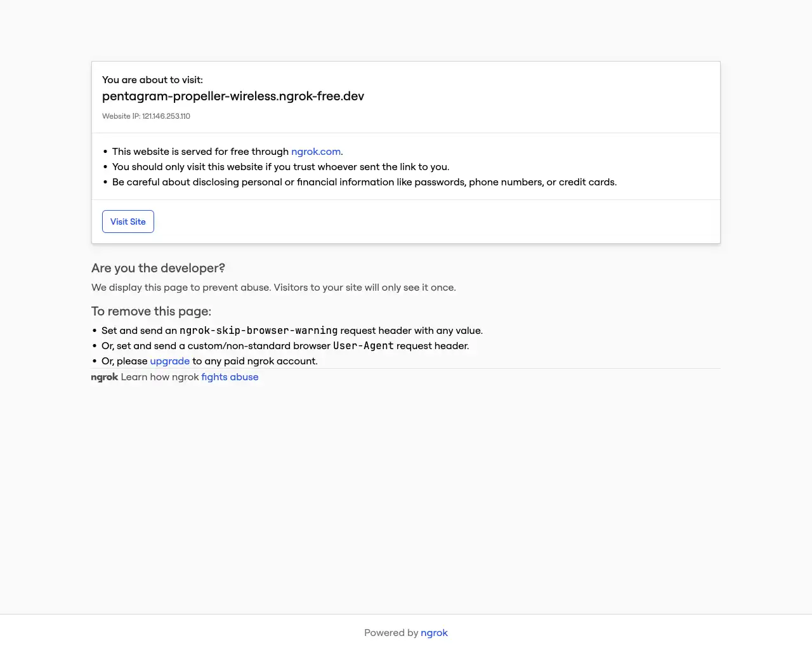Click the User-Agent code text
This screenshot has height=650, width=812.
coord(364,345)
